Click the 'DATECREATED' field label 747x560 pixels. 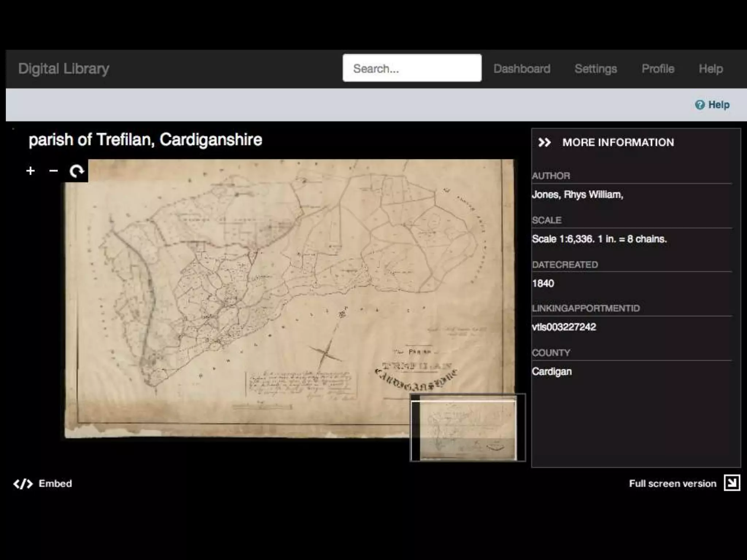click(565, 265)
